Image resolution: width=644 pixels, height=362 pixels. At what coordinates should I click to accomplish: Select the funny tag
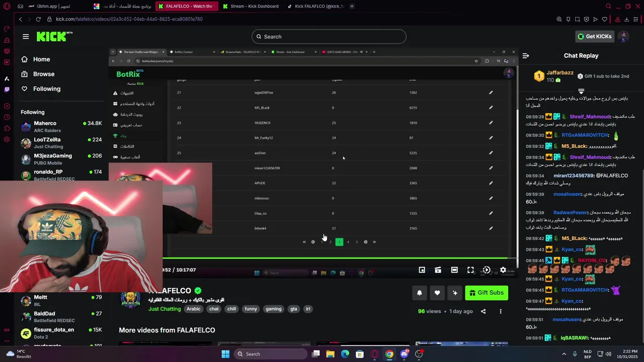click(251, 309)
